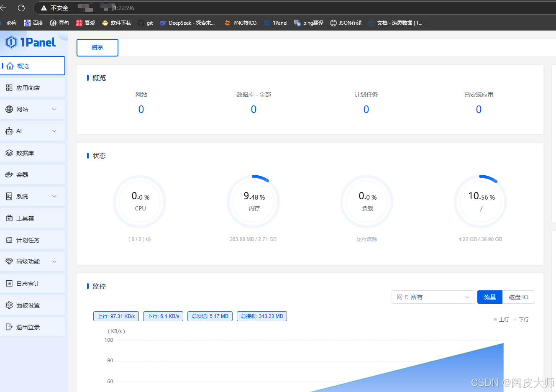Open the bing翻译 bookmark

[309, 23]
